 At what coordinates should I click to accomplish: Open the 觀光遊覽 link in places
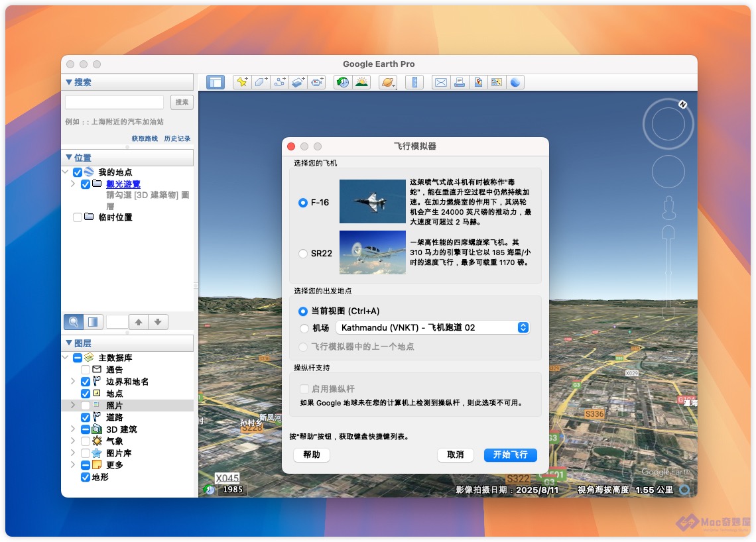pyautogui.click(x=123, y=184)
